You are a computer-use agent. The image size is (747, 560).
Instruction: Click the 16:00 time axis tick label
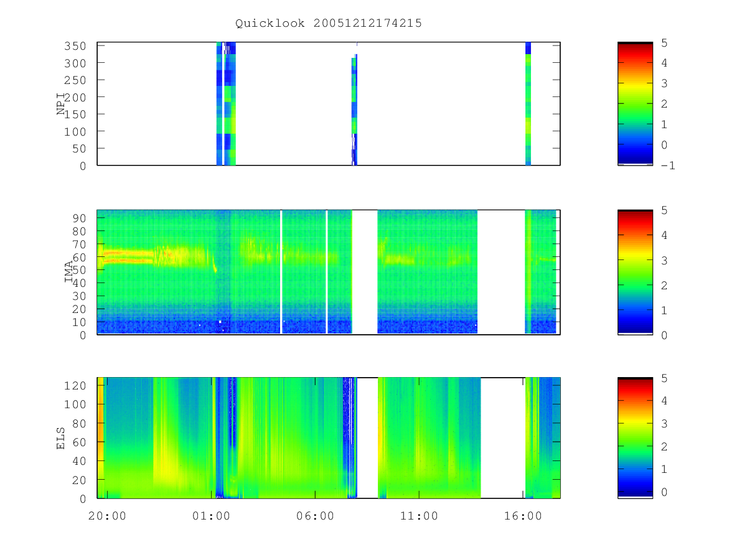pyautogui.click(x=523, y=516)
